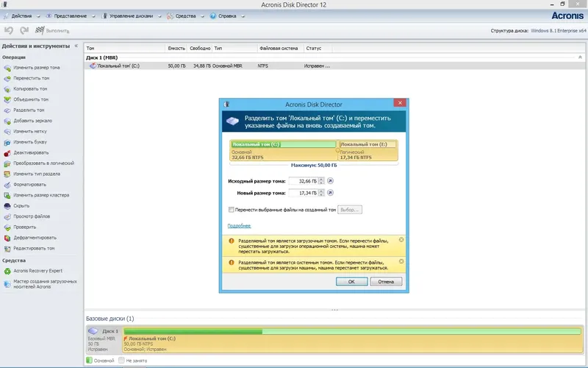The width and height of the screenshot is (588, 368).
Task: Start Дефрагментировать via its icon
Action: (7, 238)
